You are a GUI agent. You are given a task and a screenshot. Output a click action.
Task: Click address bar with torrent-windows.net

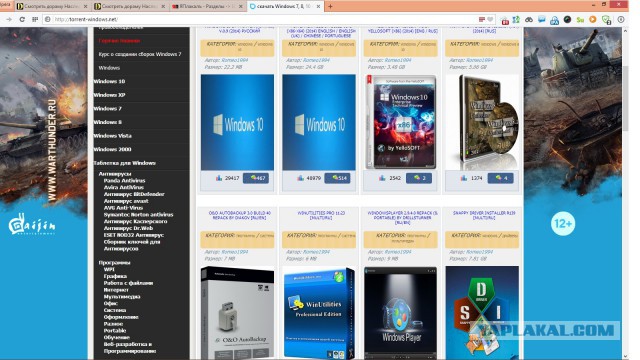click(x=261, y=19)
